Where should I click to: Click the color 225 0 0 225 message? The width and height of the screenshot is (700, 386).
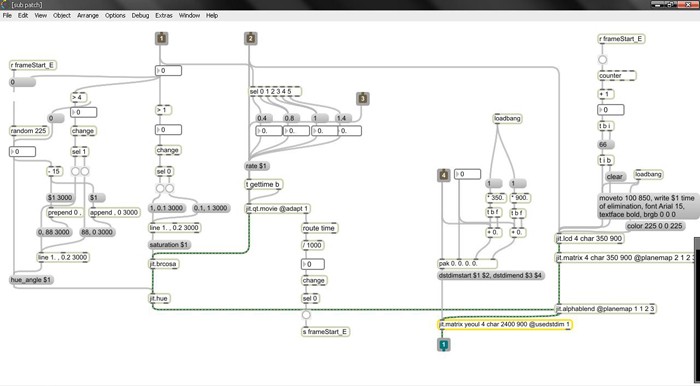point(655,226)
